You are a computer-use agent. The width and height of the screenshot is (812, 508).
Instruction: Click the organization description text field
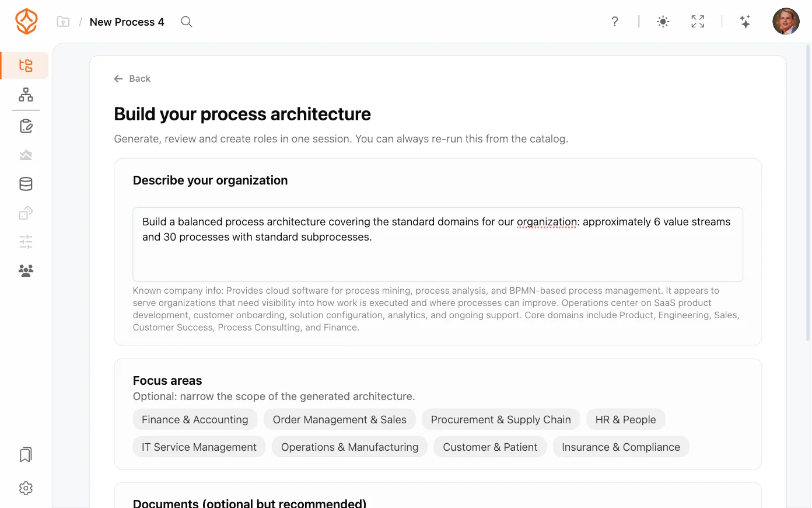pos(437,244)
